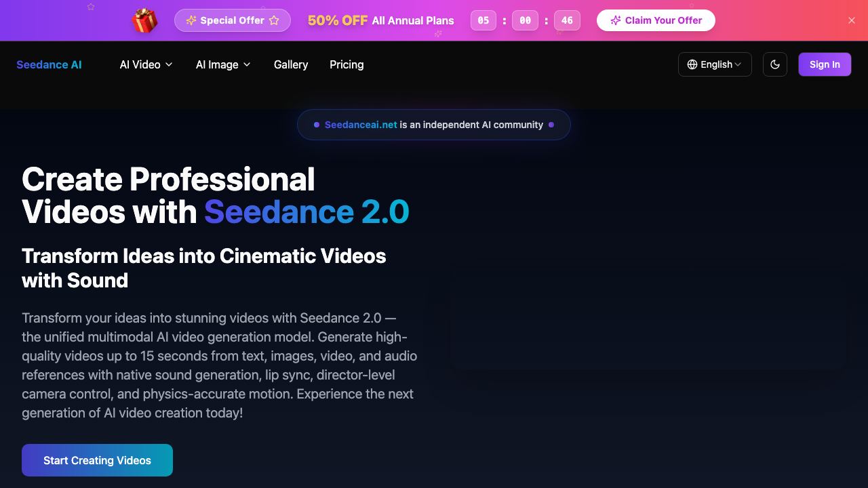
Task: Click the countdown hours box 05
Action: pos(484,20)
